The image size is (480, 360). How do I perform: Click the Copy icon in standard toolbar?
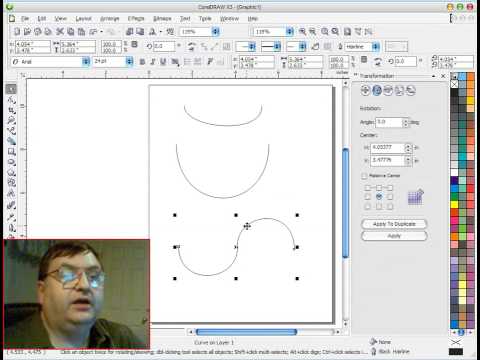click(70, 32)
